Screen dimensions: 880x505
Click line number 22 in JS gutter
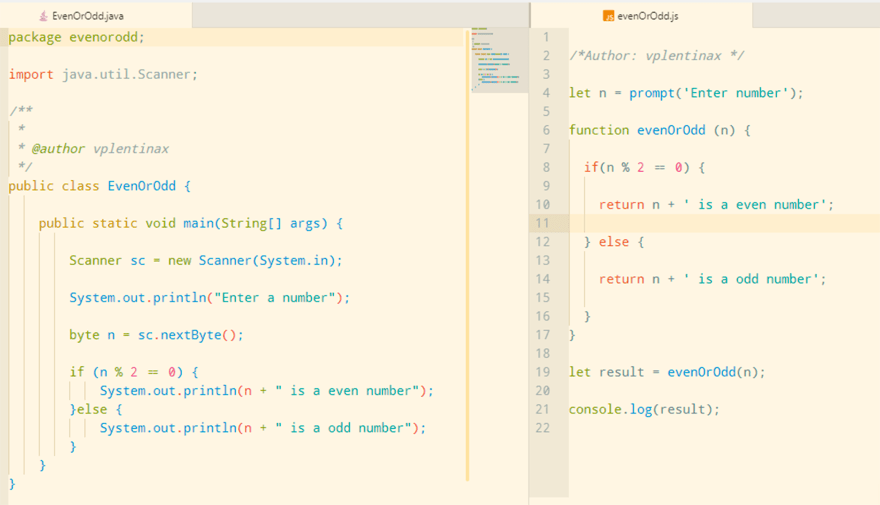(x=542, y=428)
